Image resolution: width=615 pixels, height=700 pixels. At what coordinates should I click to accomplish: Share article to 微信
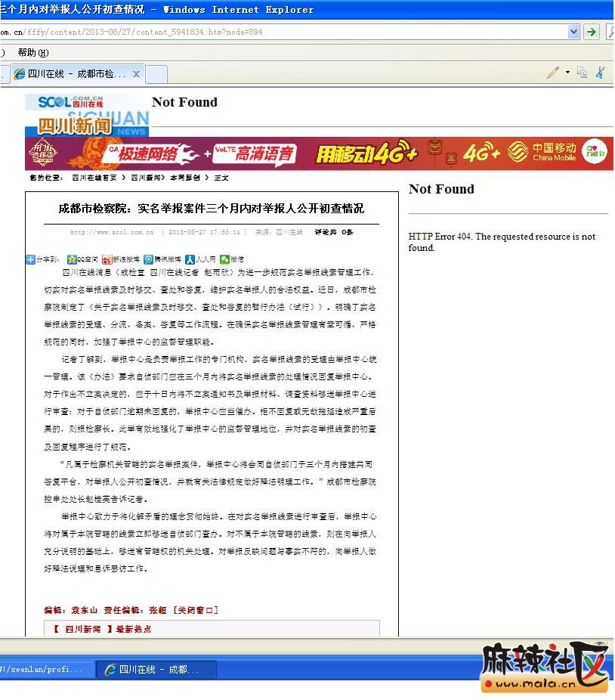click(x=232, y=259)
